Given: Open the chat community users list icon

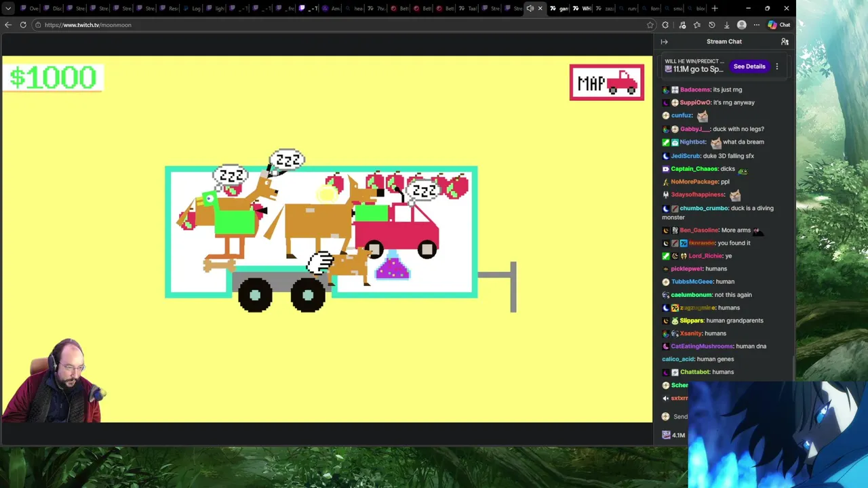Looking at the screenshot, I should 785,42.
